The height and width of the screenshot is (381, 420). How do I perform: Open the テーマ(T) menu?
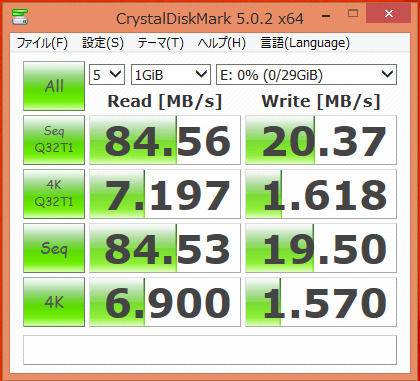(160, 43)
